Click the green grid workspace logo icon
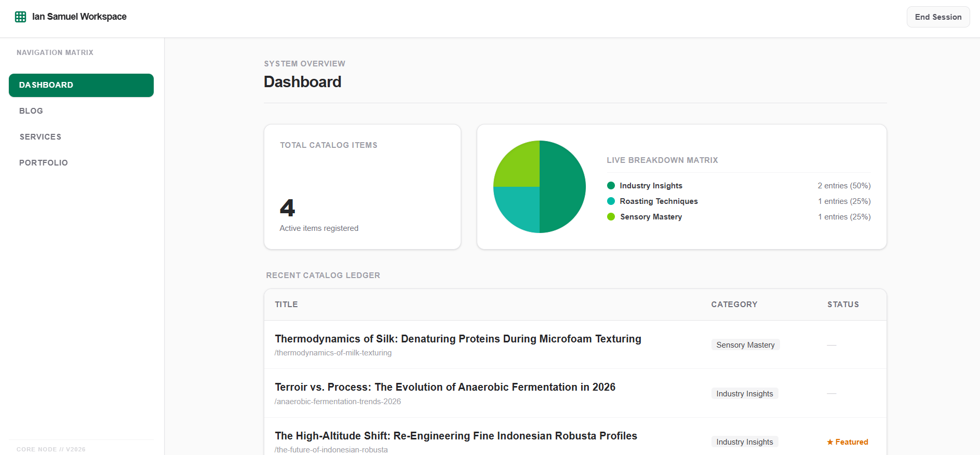The height and width of the screenshot is (455, 980). (21, 17)
